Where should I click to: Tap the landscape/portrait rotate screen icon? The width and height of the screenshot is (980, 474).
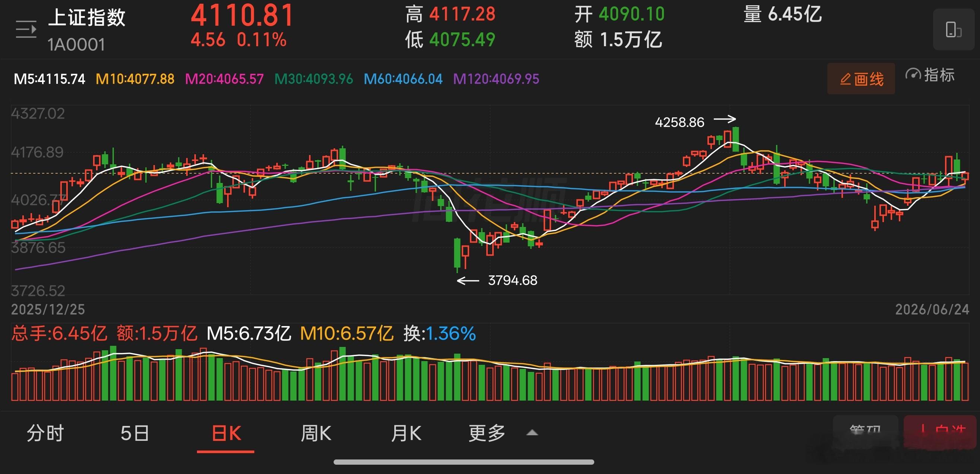953,30
